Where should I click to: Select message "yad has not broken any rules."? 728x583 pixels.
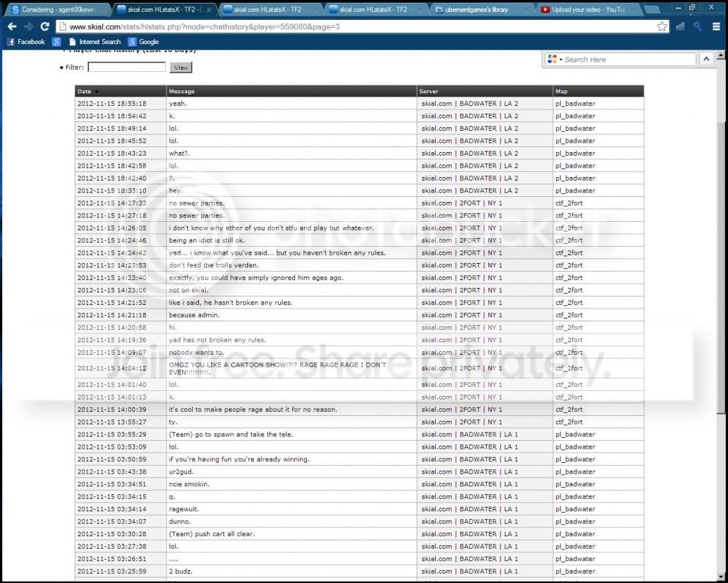tap(218, 340)
